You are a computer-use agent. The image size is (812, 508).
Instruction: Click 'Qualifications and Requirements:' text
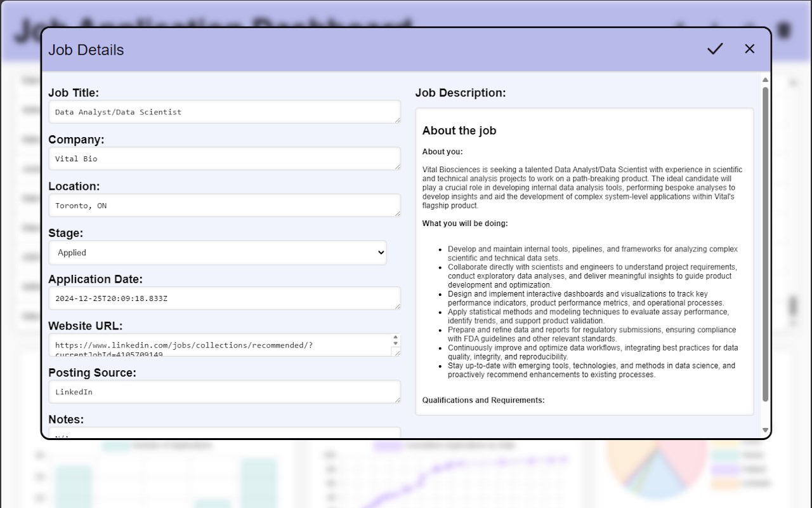(x=483, y=400)
